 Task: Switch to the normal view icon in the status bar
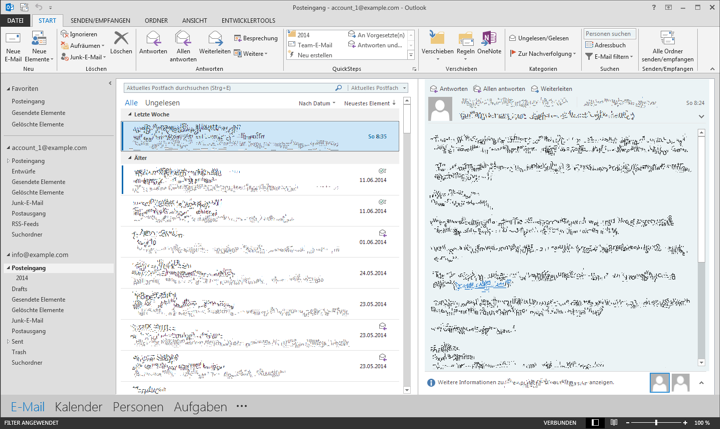point(595,423)
